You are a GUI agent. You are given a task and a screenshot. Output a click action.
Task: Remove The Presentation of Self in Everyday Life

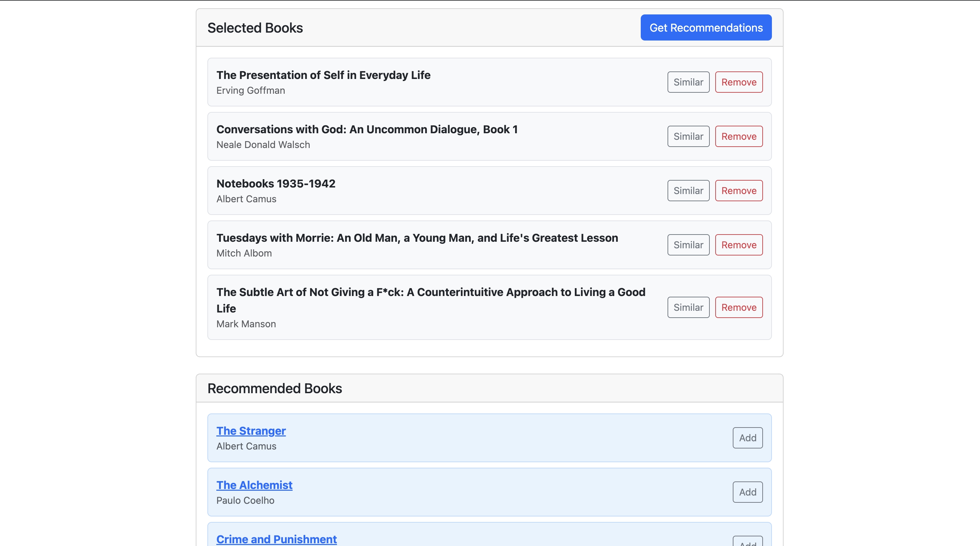pos(738,82)
